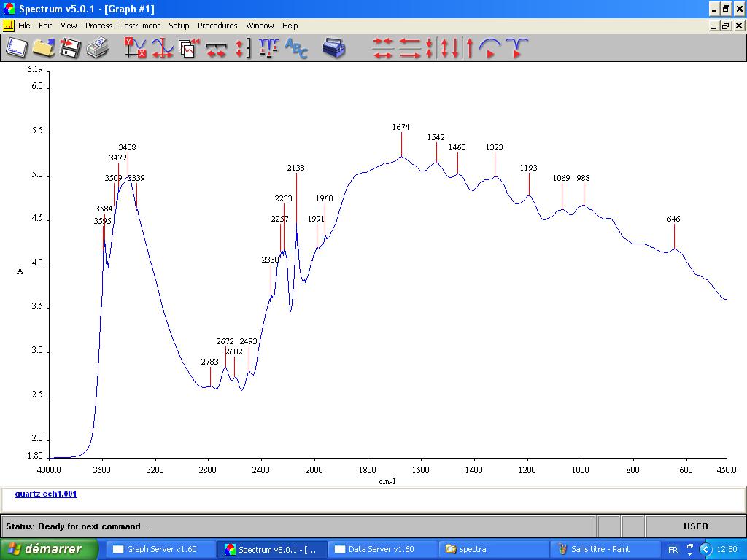Click the horizontal range expand icon

[216, 48]
